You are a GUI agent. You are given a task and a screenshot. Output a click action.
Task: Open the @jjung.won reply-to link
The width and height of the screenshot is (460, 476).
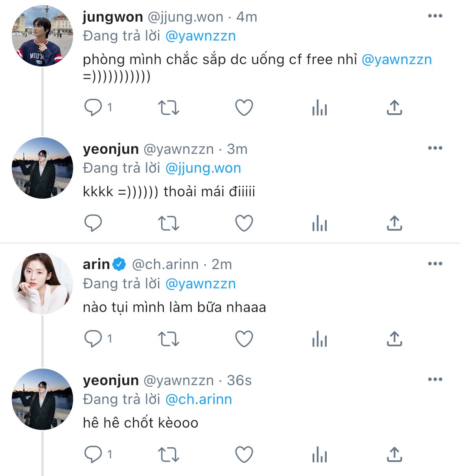click(203, 168)
